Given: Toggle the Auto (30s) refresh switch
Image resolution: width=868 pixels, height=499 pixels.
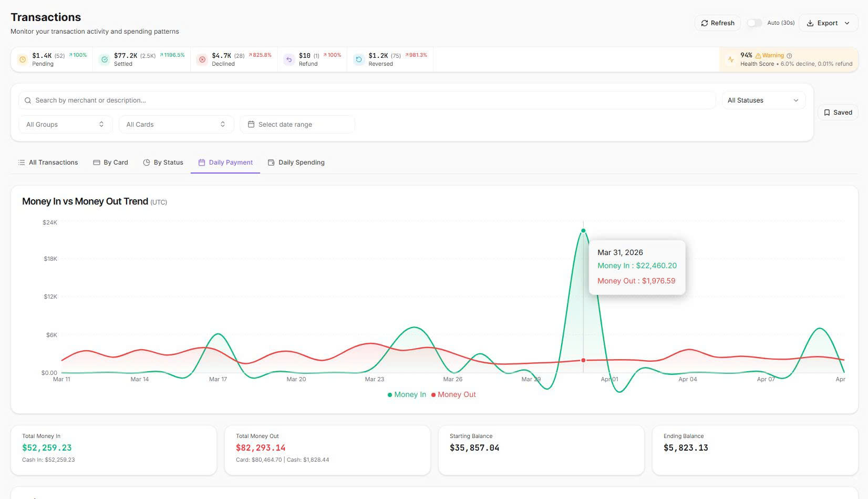Looking at the screenshot, I should tap(754, 23).
